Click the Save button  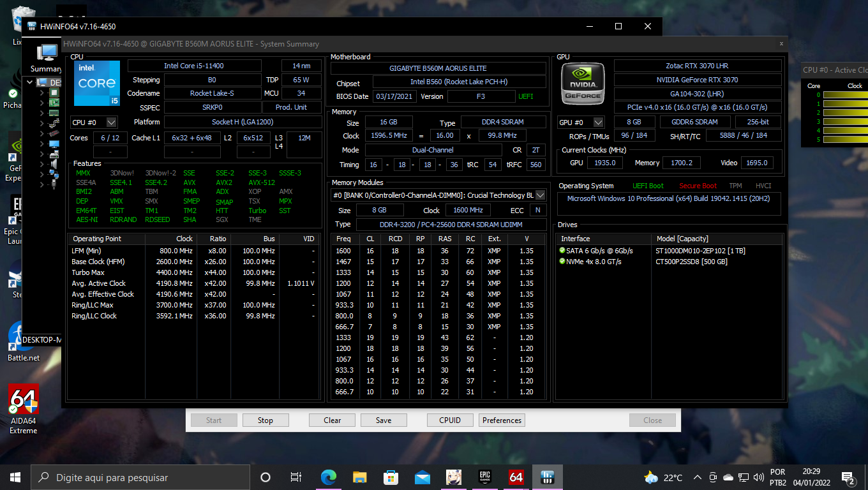coord(384,420)
